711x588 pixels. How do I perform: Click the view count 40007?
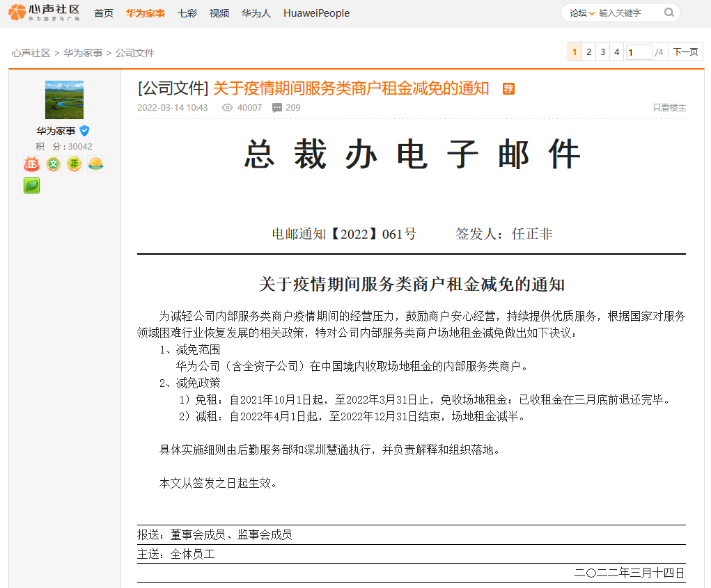pyautogui.click(x=249, y=108)
